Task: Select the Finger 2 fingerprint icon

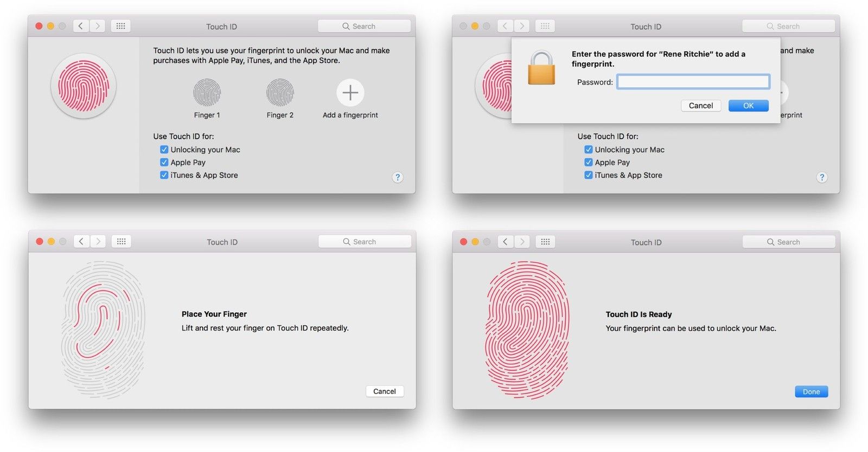Action: click(x=280, y=93)
